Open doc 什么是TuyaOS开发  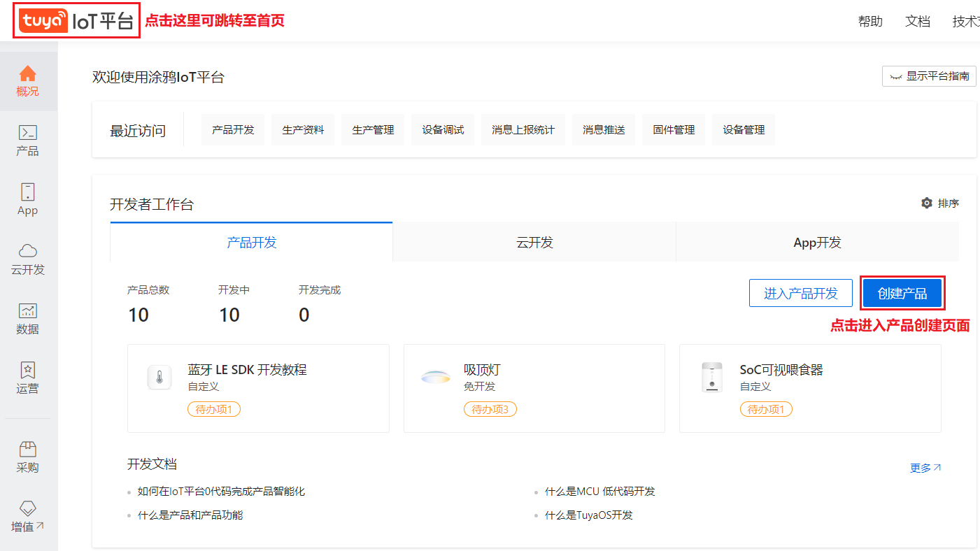589,515
